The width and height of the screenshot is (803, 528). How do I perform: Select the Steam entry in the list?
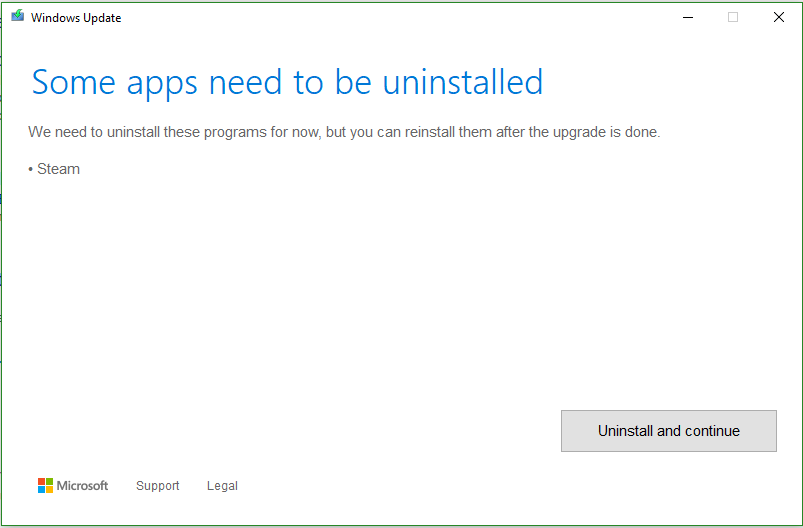pyautogui.click(x=58, y=169)
